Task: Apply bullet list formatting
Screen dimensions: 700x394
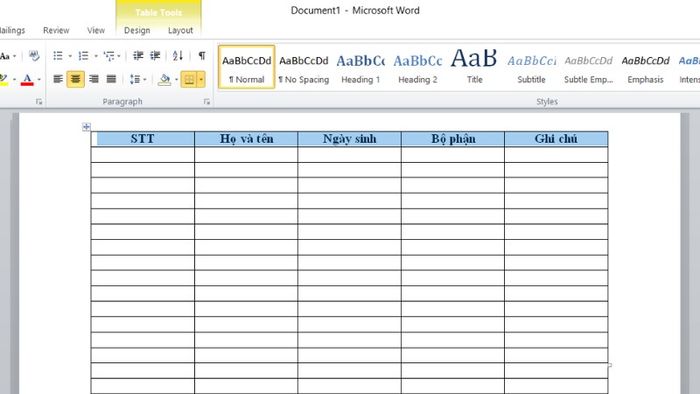Action: click(58, 56)
